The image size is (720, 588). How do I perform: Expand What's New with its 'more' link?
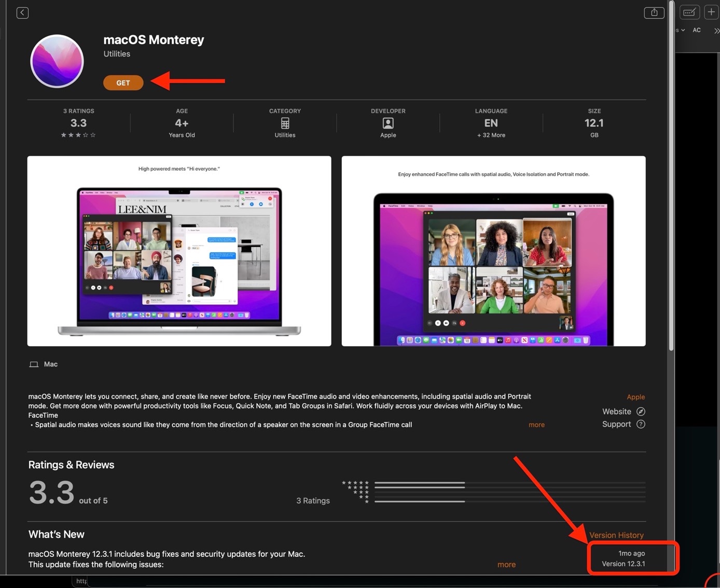click(506, 565)
